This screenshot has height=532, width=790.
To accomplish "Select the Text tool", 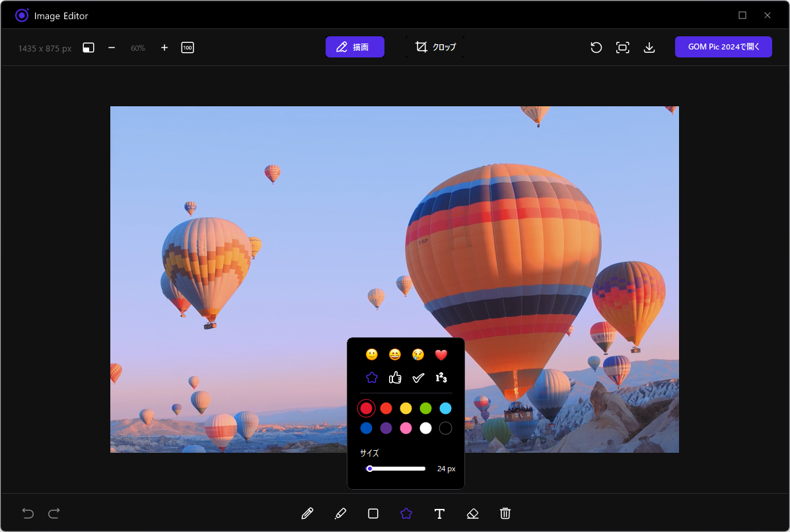I will coord(439,514).
